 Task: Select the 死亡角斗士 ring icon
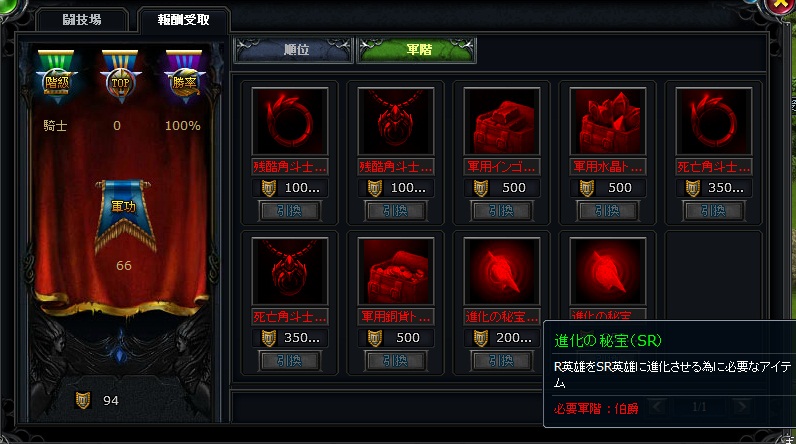click(x=714, y=122)
